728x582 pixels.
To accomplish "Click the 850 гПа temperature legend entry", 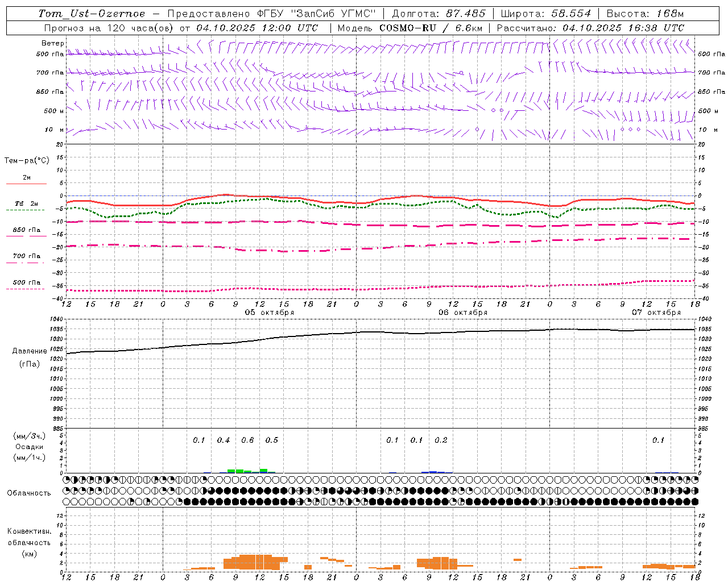I will pyautogui.click(x=26, y=230).
